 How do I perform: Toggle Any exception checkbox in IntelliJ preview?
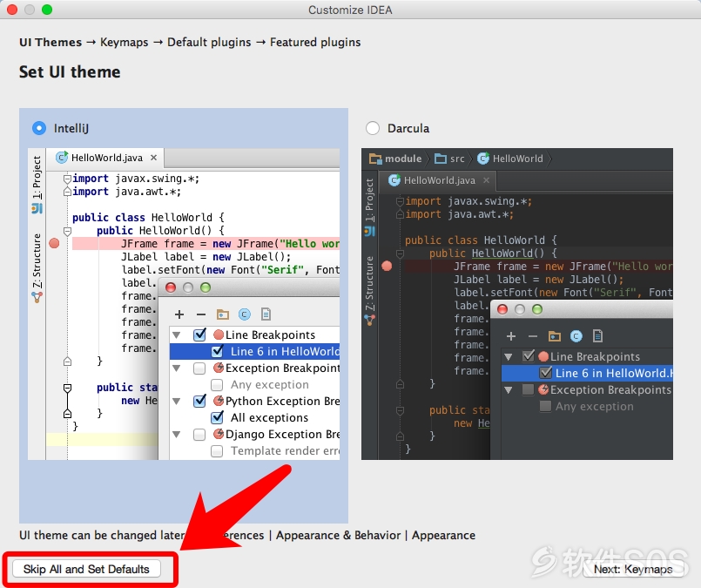(217, 384)
